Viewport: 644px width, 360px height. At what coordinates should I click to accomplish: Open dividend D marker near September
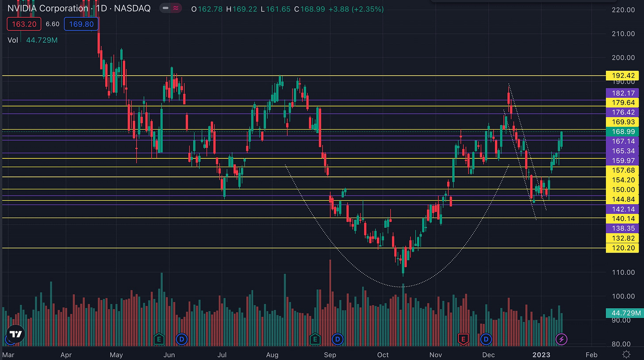point(337,339)
